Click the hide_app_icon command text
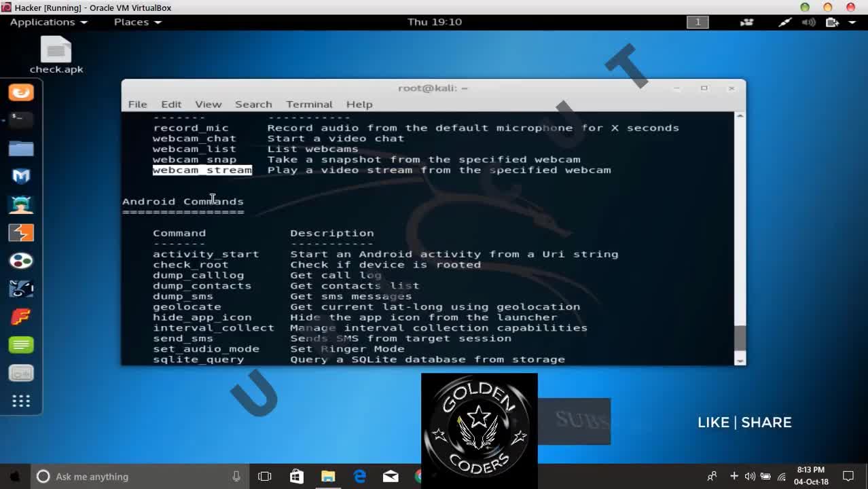 click(202, 317)
